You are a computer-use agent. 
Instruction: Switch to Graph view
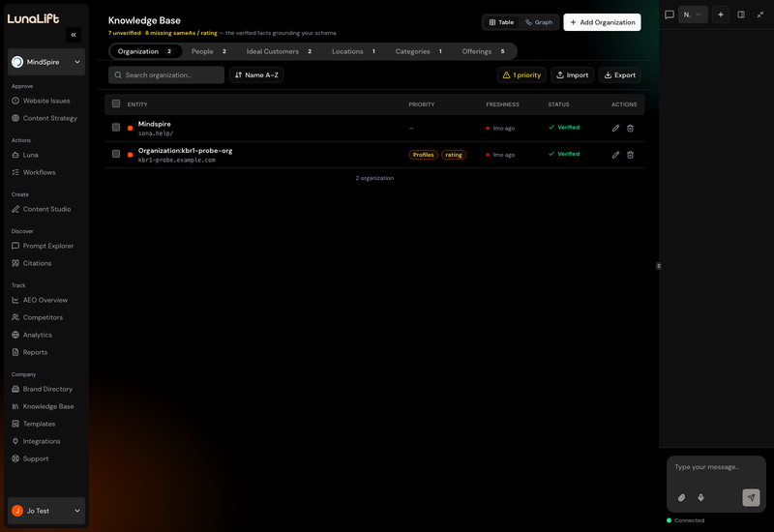click(x=539, y=22)
